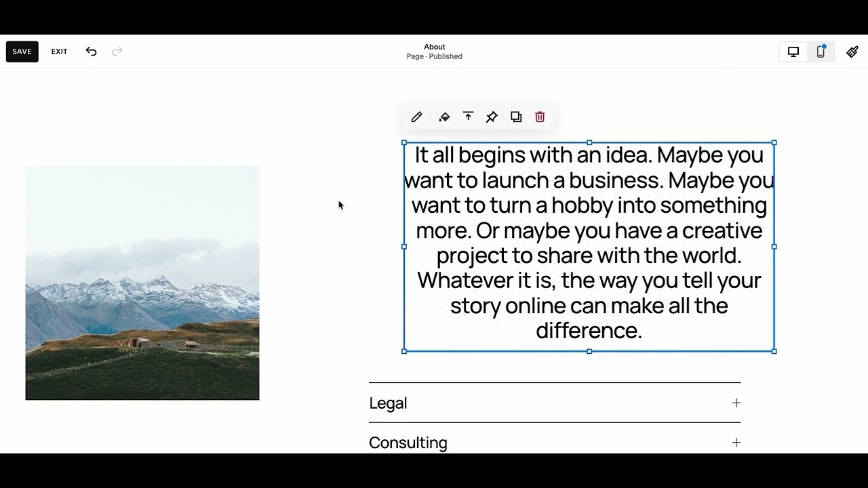Image resolution: width=868 pixels, height=488 pixels.
Task: Click the move-to-top arrow icon
Action: (468, 117)
